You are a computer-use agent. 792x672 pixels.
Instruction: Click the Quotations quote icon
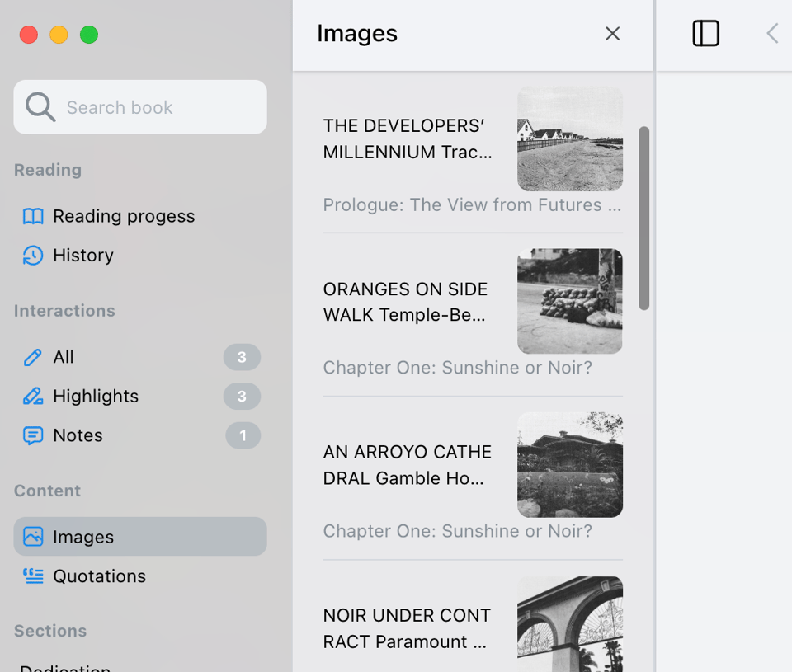pyautogui.click(x=33, y=576)
